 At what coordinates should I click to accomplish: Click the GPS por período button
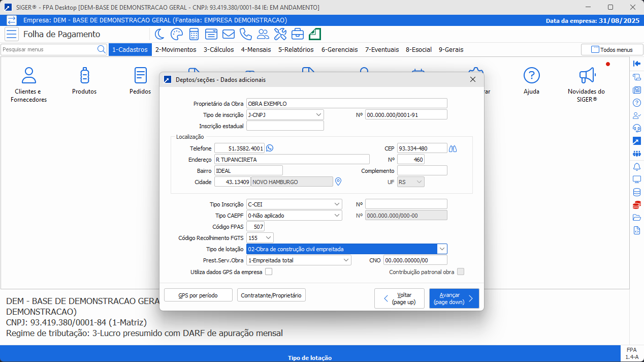(x=198, y=295)
